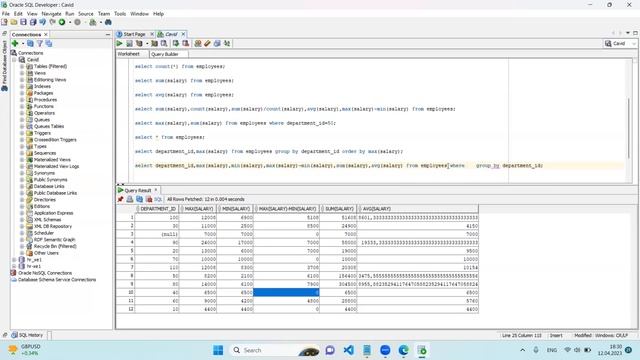
Task: Open the Team menu
Action: 104,13
